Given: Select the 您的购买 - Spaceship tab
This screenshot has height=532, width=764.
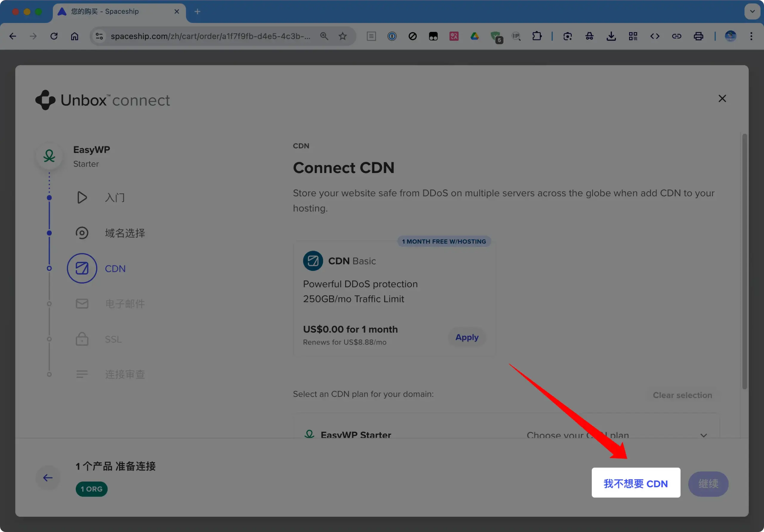Looking at the screenshot, I should click(119, 12).
